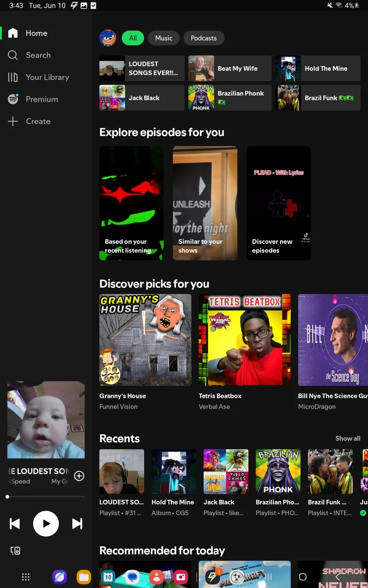Launch Samsung Internet from taskbar

pos(60,577)
